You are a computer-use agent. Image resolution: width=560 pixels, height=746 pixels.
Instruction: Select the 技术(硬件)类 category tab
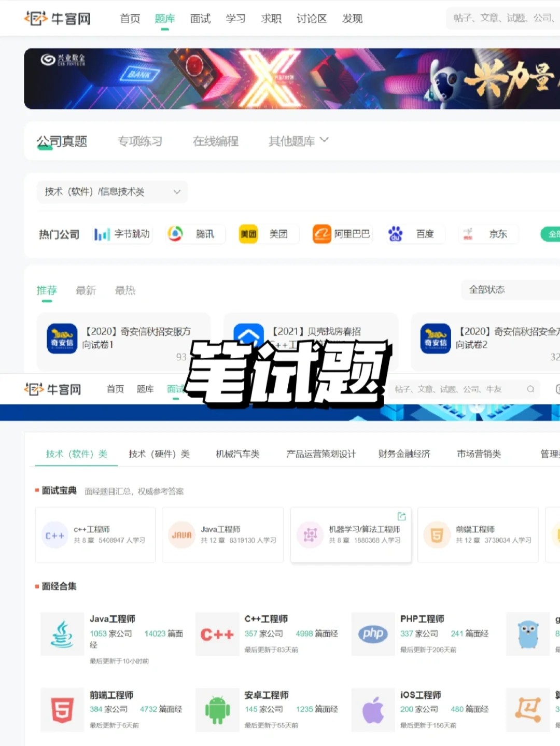159,454
